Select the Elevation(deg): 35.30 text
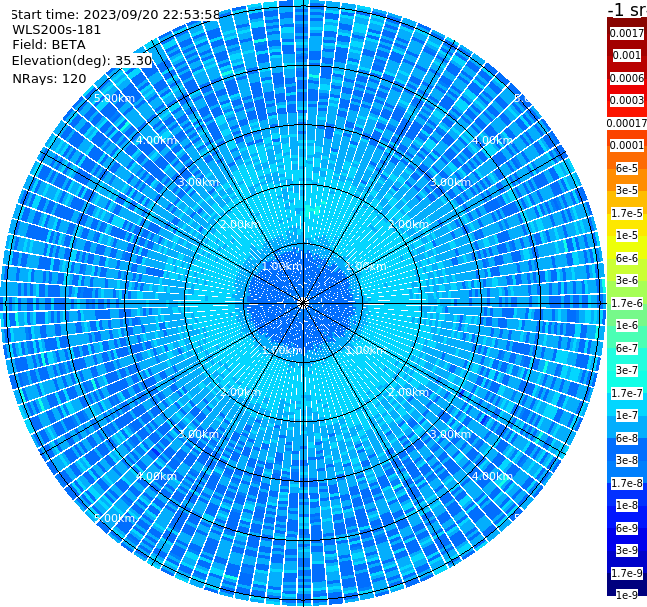This screenshot has width=647, height=607. pyautogui.click(x=82, y=61)
